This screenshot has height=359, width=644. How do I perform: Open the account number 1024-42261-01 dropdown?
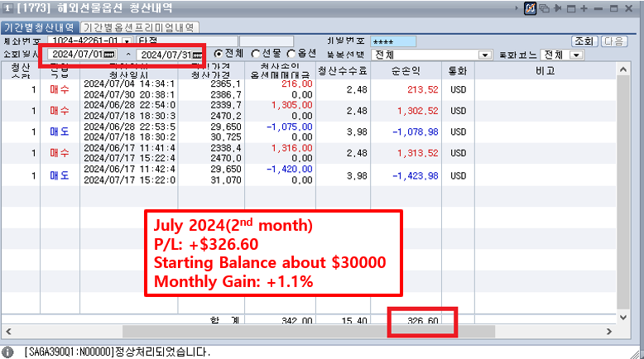pos(127,41)
